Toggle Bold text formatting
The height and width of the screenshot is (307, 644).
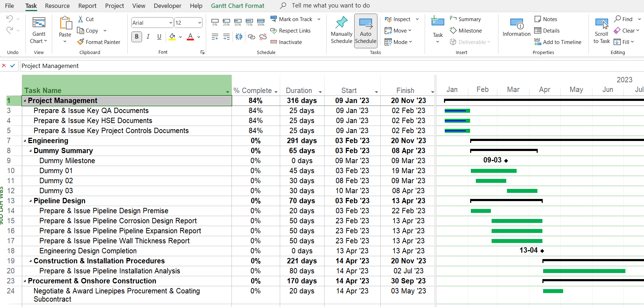tap(137, 36)
